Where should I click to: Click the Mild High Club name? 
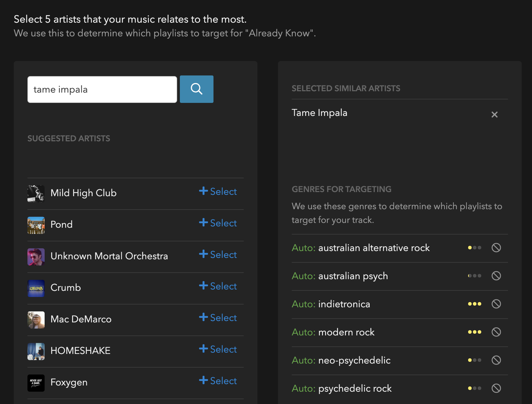click(83, 193)
